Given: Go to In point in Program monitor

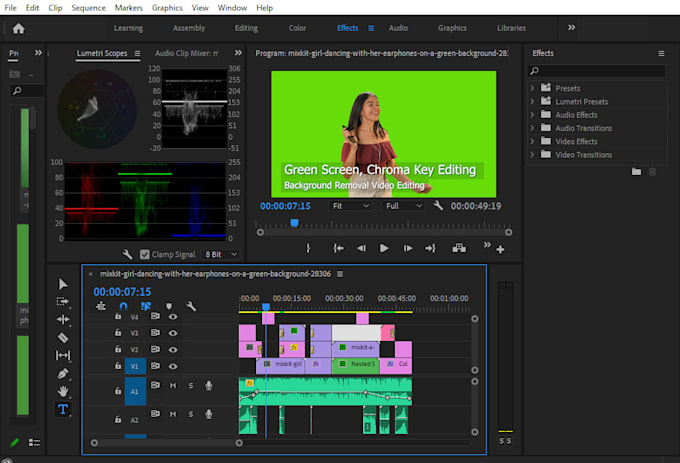Looking at the screenshot, I should click(338, 248).
